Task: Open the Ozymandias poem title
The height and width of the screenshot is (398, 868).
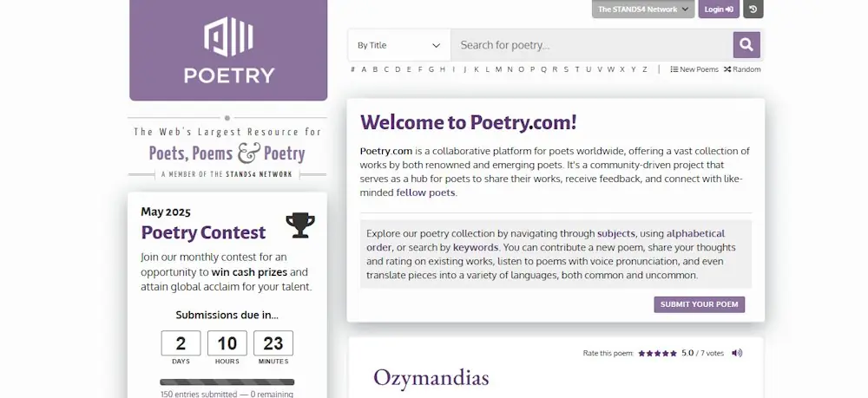Action: coord(431,378)
